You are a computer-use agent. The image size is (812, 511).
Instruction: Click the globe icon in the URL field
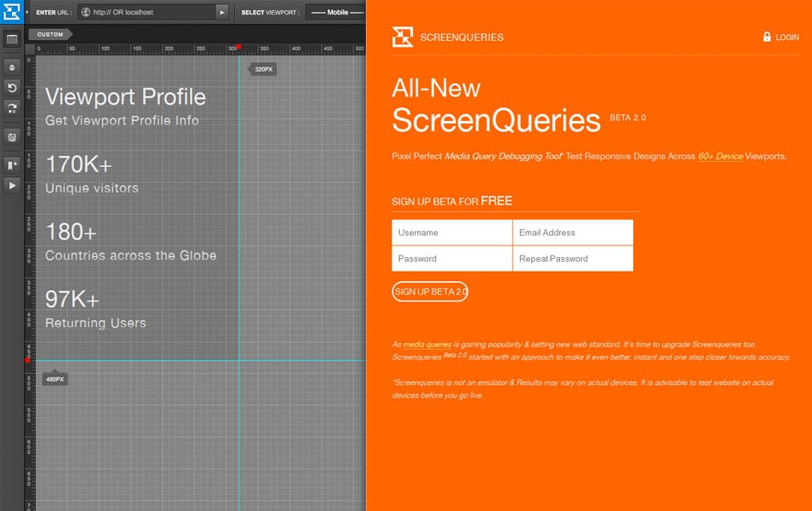pyautogui.click(x=86, y=12)
